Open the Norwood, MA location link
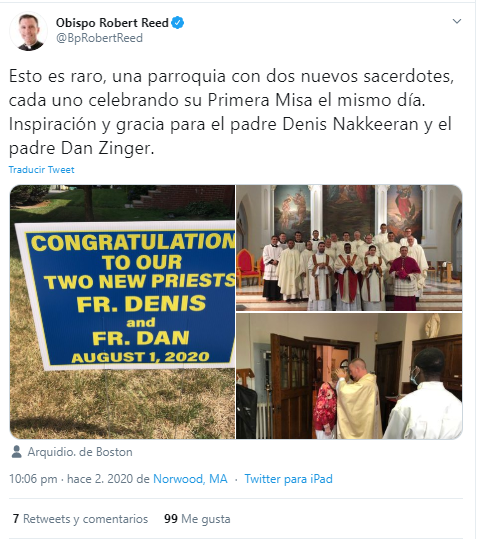Screen dimensions: 477x539 tap(190, 479)
